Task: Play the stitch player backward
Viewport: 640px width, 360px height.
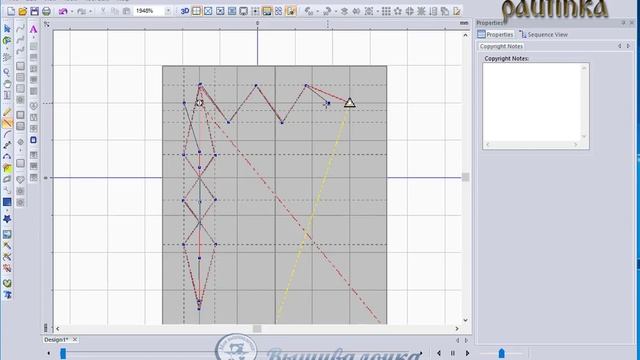Action: [x=439, y=353]
